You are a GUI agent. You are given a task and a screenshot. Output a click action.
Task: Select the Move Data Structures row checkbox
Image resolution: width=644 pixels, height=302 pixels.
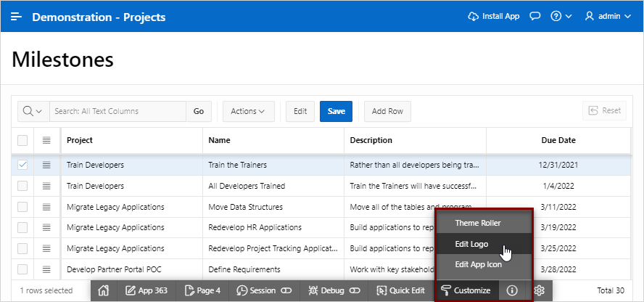pos(22,207)
